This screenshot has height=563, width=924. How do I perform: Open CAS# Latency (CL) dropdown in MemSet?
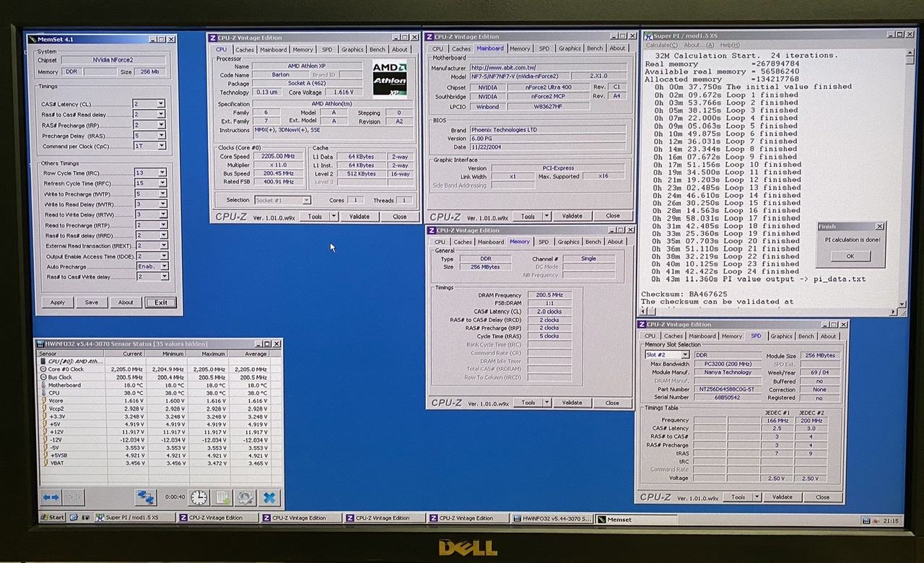[160, 104]
